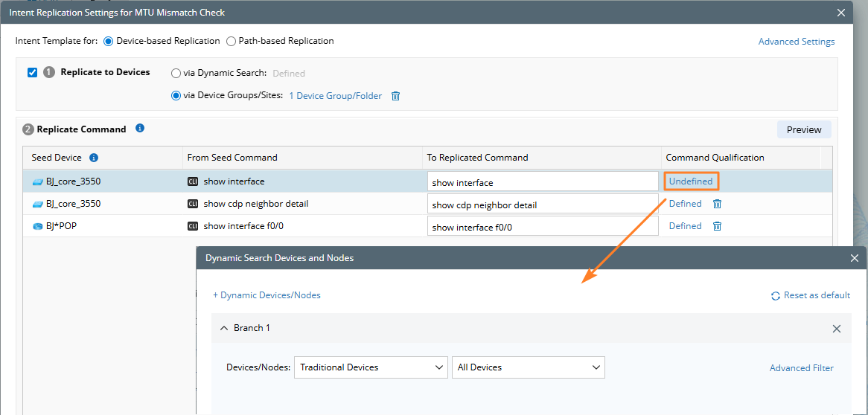Add Dynamic Devices/Nodes
868x415 pixels.
click(267, 295)
